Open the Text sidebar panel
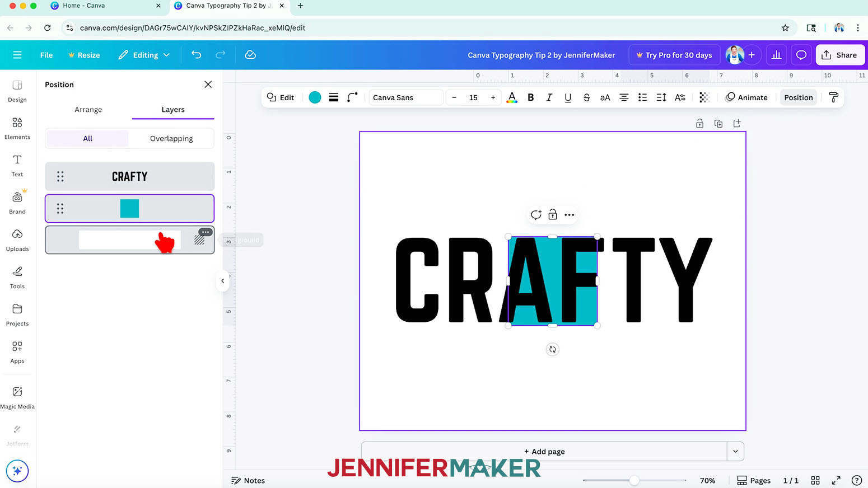 point(17,166)
